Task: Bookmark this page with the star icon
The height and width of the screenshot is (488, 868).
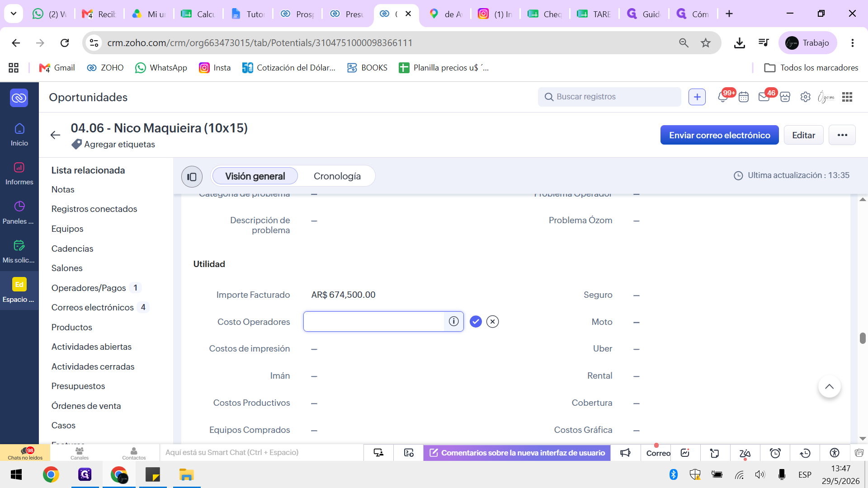Action: [x=705, y=43]
